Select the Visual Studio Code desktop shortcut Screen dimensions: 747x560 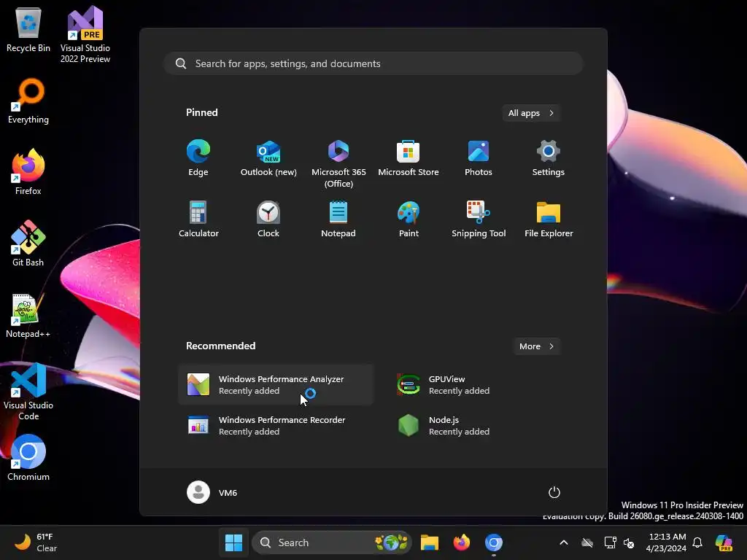[28, 392]
